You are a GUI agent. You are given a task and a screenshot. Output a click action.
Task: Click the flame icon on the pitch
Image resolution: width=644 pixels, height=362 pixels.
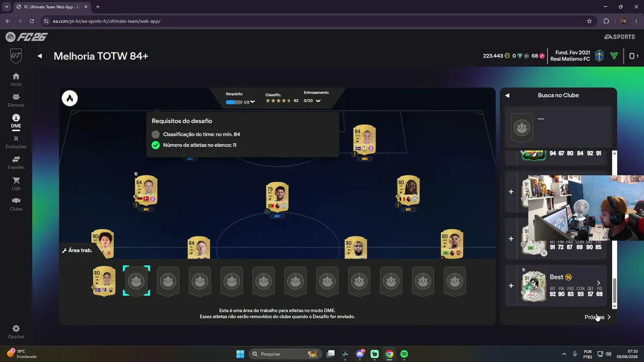point(70,98)
